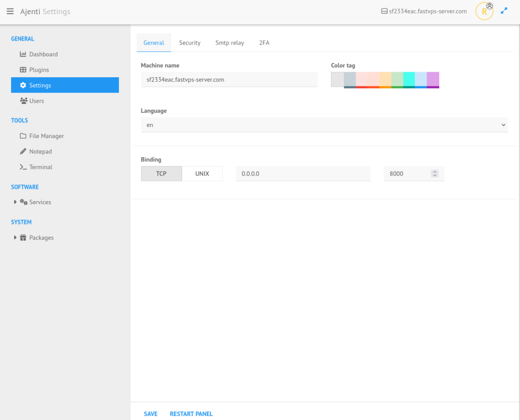The width and height of the screenshot is (520, 420).
Task: Open the Terminal prompt icon
Action: [x=23, y=167]
